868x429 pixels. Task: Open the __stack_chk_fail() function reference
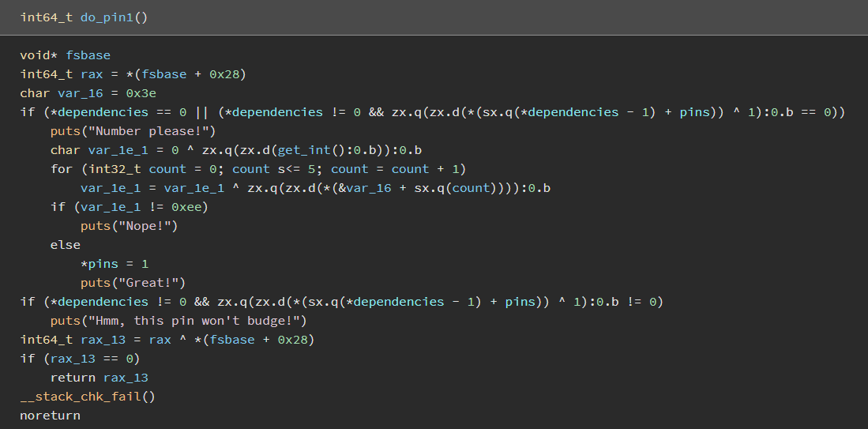click(88, 397)
